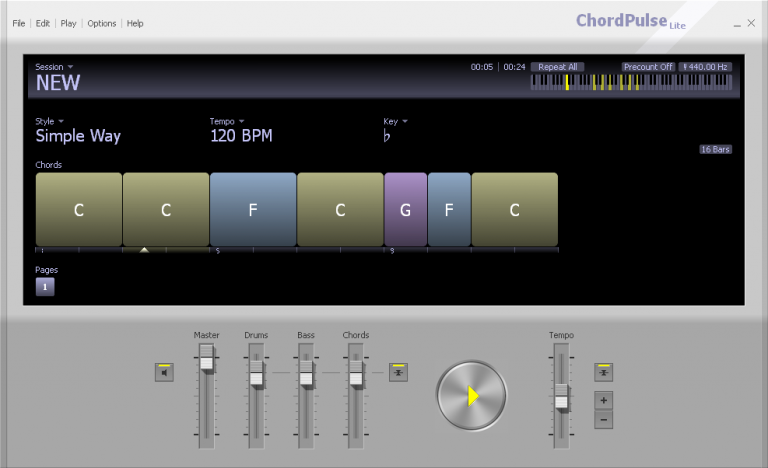Click the 16 Bars button
Screen dimensions: 768x468
coord(715,149)
